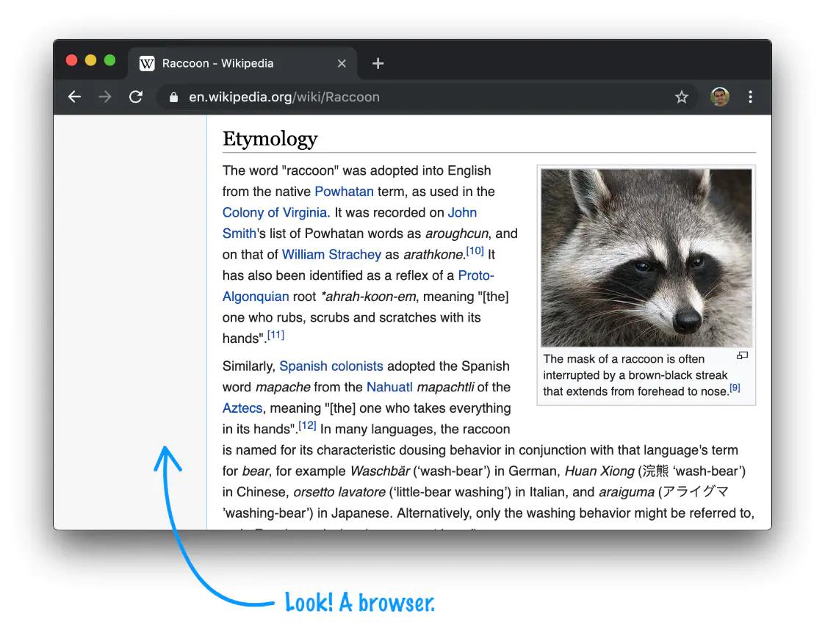
Task: Follow the Colony of Virginia link
Action: (x=274, y=212)
